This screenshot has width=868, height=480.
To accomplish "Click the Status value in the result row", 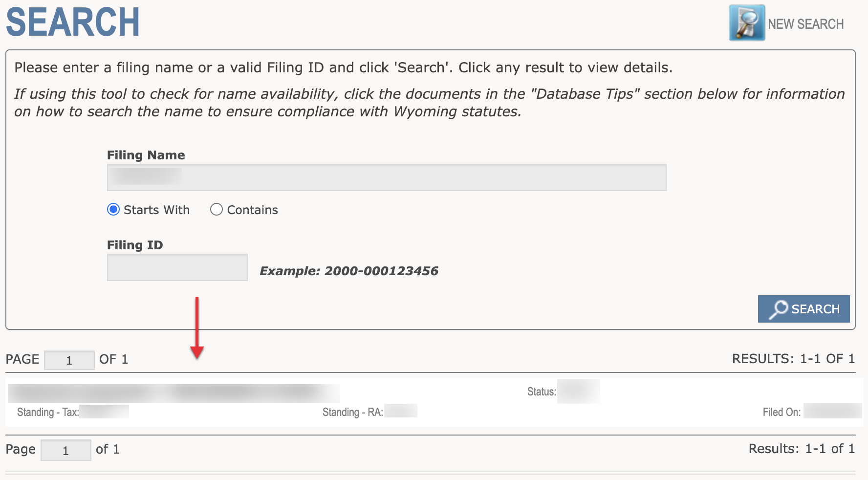I will (578, 392).
